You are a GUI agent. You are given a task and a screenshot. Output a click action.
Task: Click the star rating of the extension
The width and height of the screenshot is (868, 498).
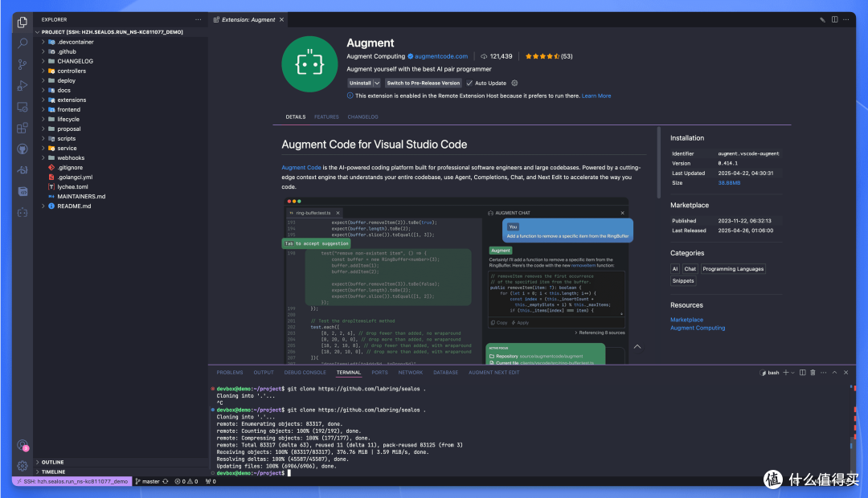pos(549,56)
